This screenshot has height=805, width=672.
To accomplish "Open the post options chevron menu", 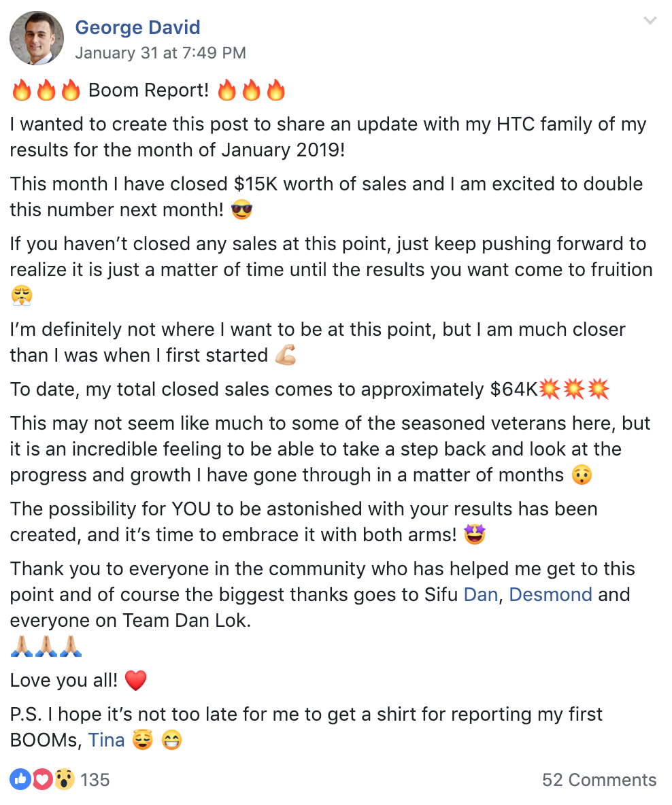I will (x=650, y=20).
